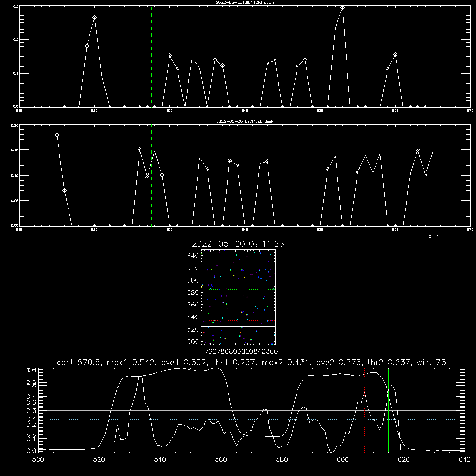Screen dimensions: 476x476
Task: Open the colored pixel image thumbnail
Action: click(x=238, y=297)
